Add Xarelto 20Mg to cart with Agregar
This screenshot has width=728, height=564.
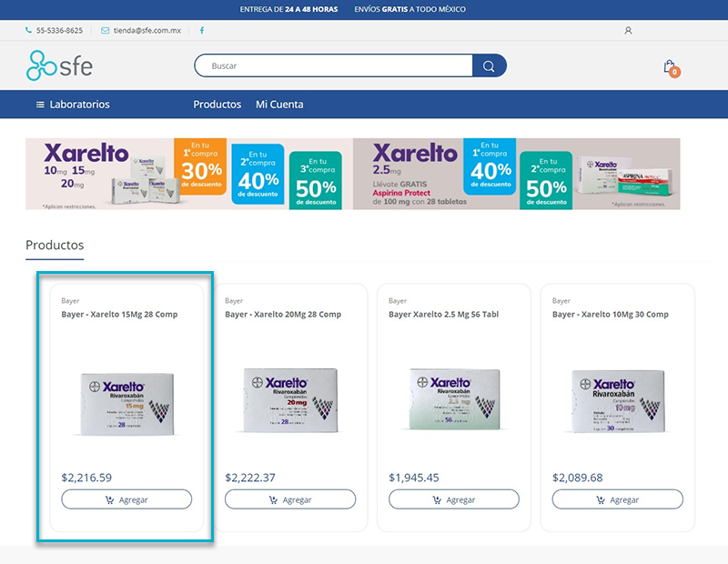290,499
